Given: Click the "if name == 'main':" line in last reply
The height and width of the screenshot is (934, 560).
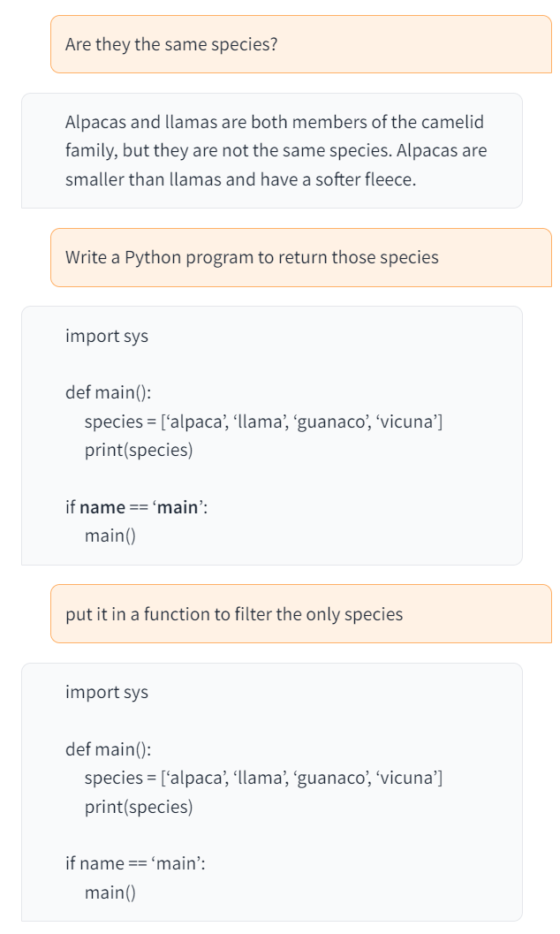Looking at the screenshot, I should point(135,863).
